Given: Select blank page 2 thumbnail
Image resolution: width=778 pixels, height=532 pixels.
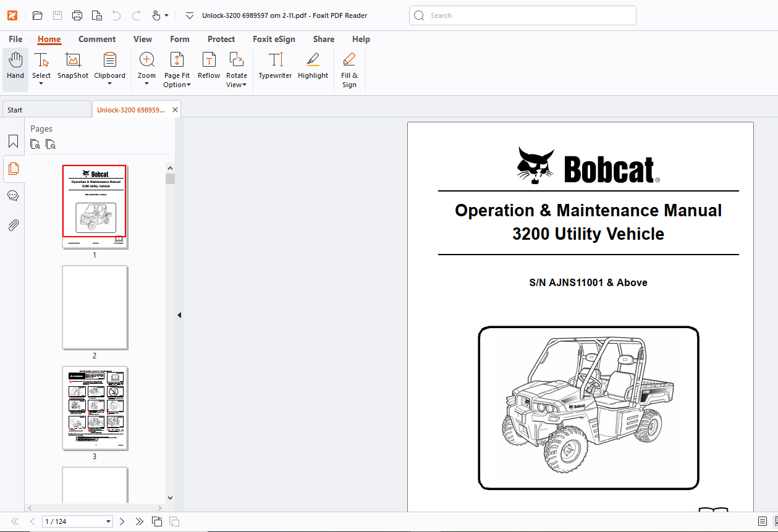Looking at the screenshot, I should coord(95,307).
